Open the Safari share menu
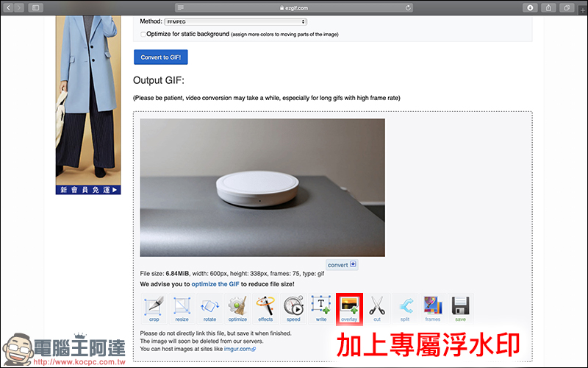This screenshot has height=368, width=588. tap(548, 7)
